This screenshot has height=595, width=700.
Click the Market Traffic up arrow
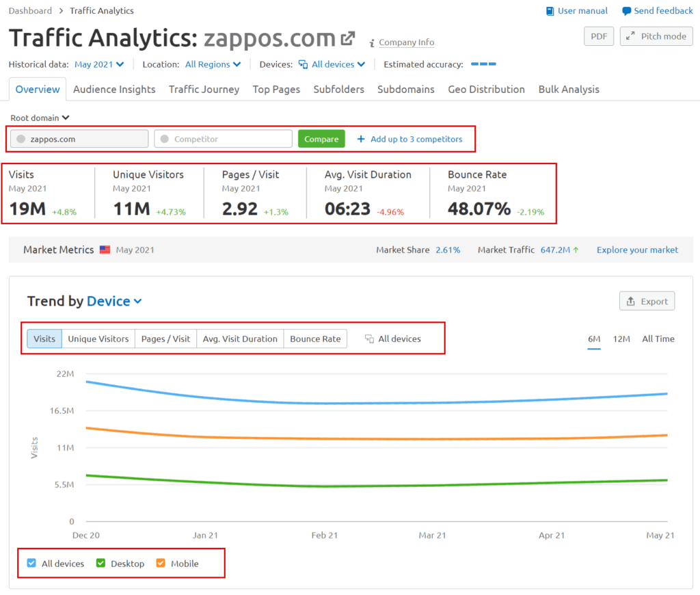tap(576, 250)
